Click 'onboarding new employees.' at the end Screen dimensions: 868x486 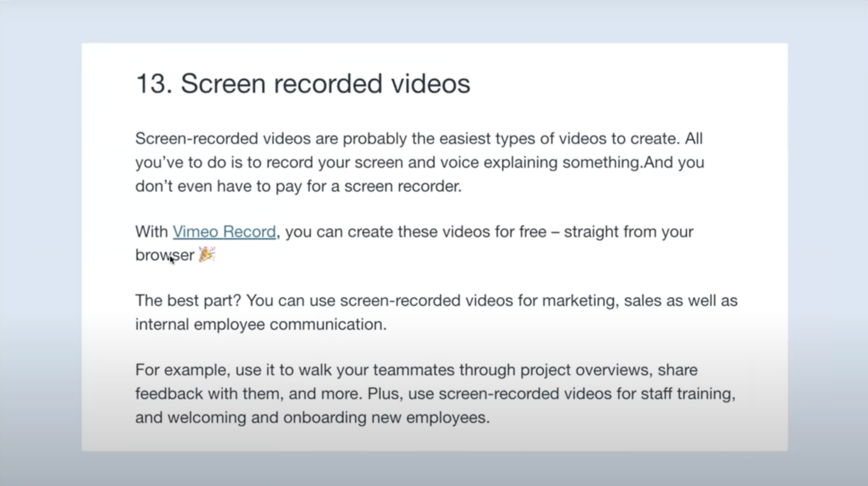click(386, 418)
